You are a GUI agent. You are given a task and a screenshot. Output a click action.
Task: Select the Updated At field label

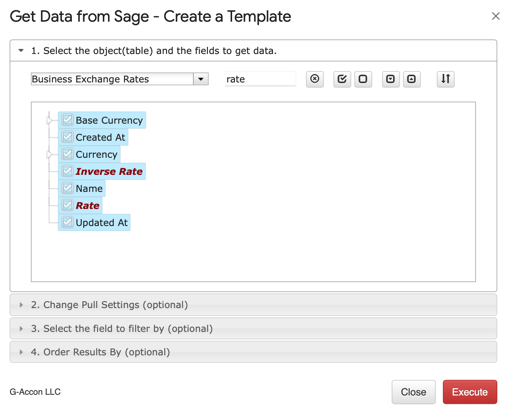[102, 222]
